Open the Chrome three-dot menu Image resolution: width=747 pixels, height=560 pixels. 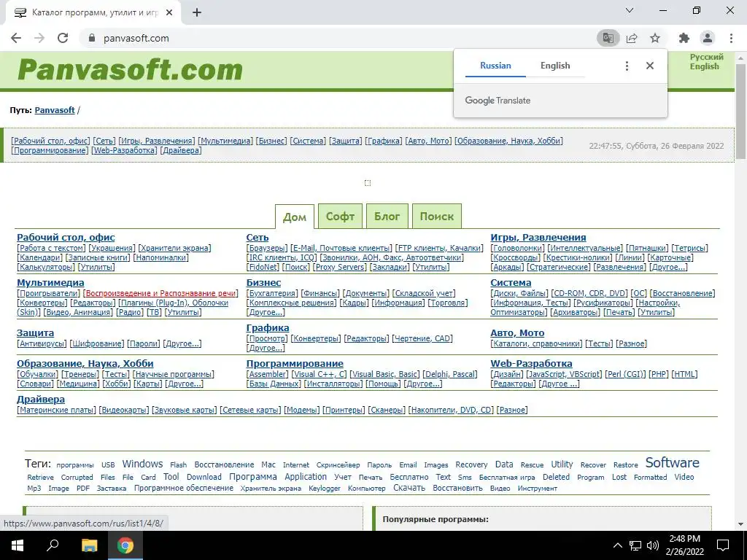click(x=731, y=38)
